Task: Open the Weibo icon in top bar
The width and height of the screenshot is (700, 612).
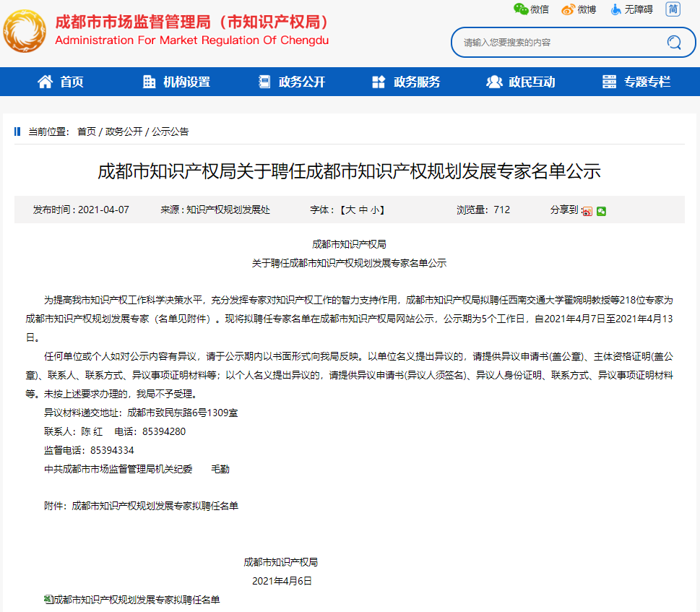Action: [569, 9]
